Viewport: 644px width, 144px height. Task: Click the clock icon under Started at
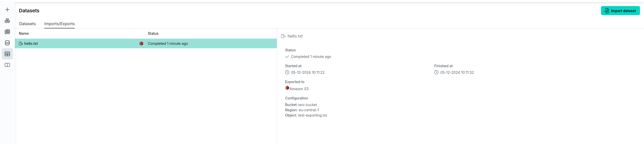tap(287, 73)
